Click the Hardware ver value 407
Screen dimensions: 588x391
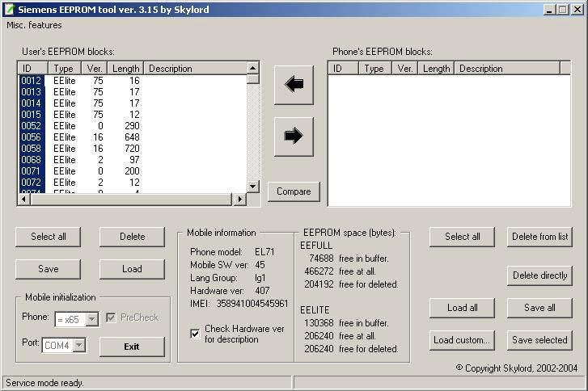[262, 291]
